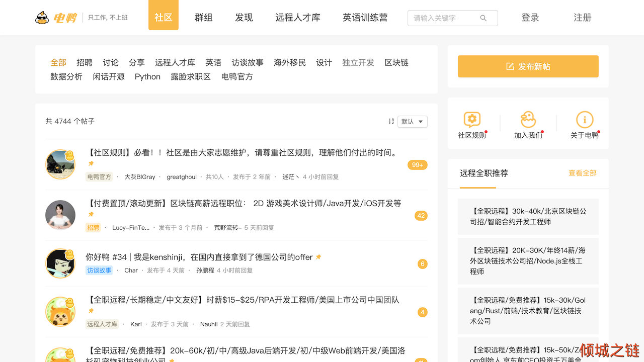Open the 15k-30k Golang/Rust job card

[x=528, y=311]
